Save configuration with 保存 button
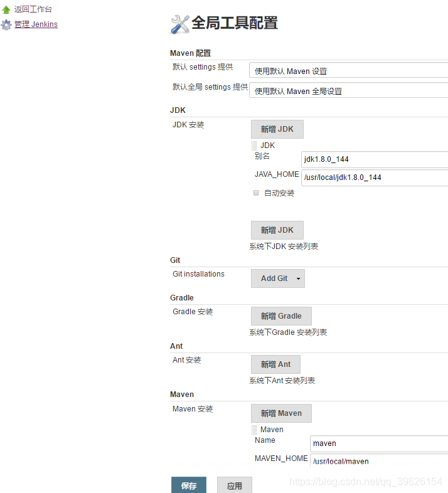This screenshot has height=493, width=448. [189, 485]
